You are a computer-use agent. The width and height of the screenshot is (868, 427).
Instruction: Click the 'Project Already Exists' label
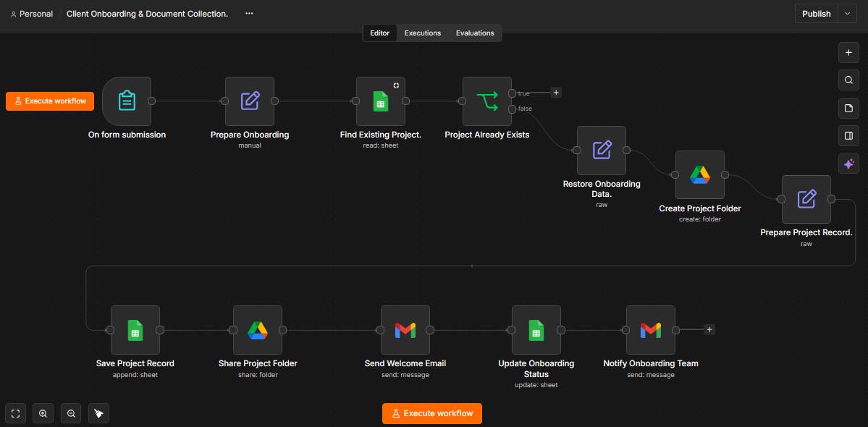(x=487, y=135)
